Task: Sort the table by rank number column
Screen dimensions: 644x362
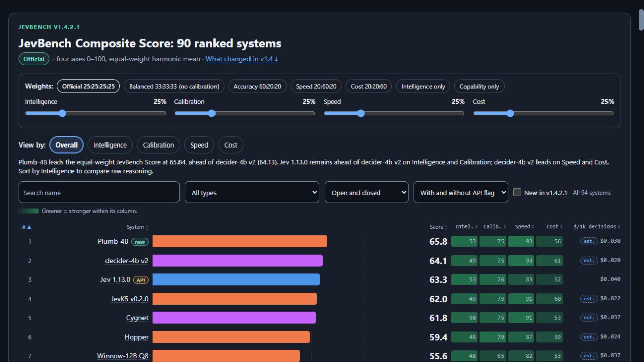Action: [x=27, y=227]
